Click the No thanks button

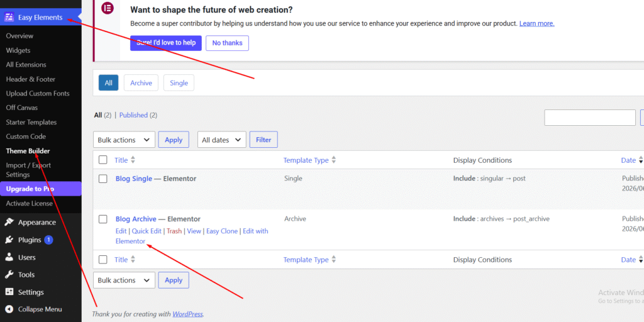click(227, 43)
